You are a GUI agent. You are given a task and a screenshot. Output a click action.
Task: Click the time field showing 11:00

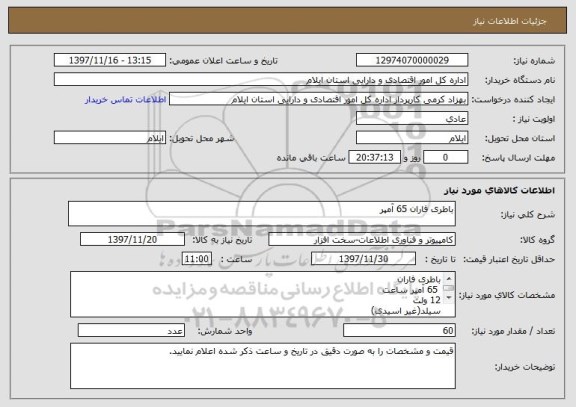click(197, 259)
